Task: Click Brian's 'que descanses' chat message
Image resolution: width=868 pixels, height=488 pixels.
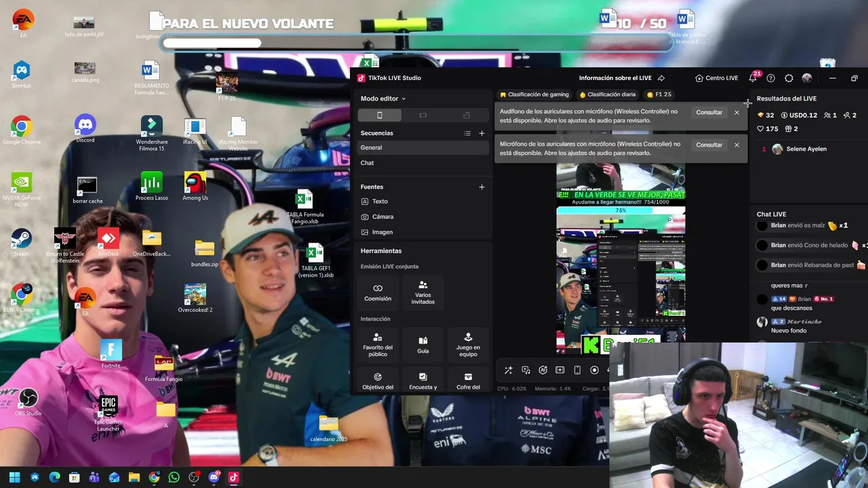Action: click(791, 308)
